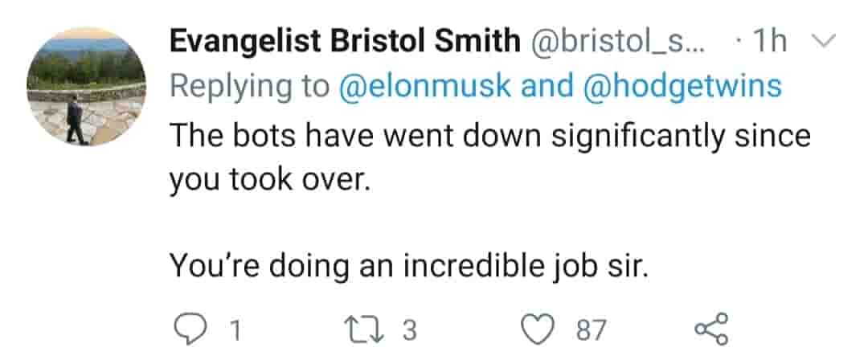Click the retweet count 3
Screen dimensions: 868x364
pyautogui.click(x=409, y=330)
